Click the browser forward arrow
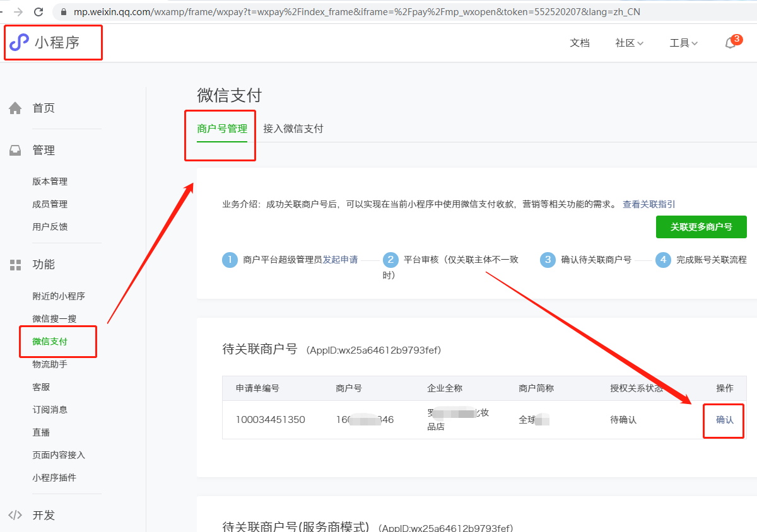Image resolution: width=757 pixels, height=532 pixels. (18, 12)
